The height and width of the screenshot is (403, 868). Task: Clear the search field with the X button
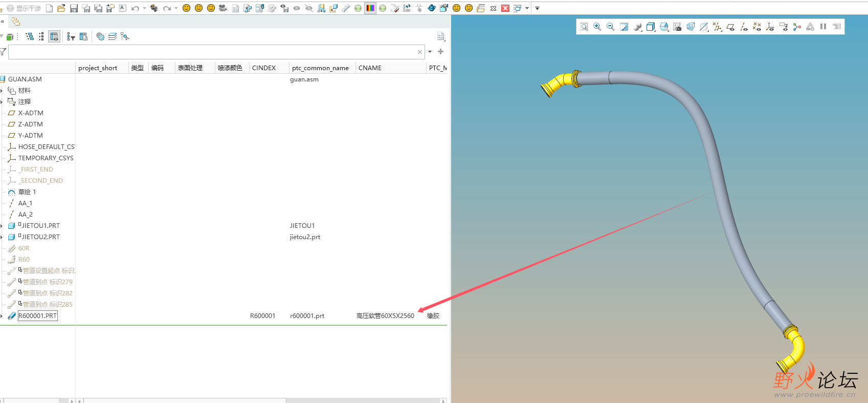[420, 52]
